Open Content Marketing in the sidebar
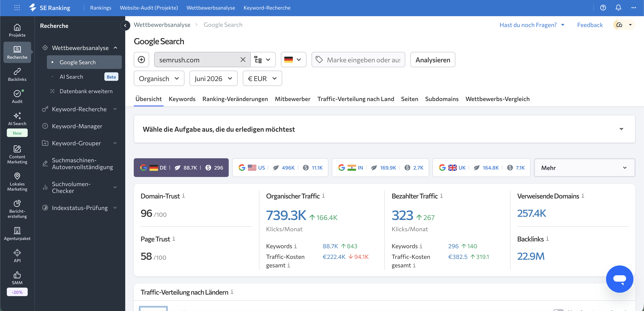The width and height of the screenshot is (644, 311). pos(17,155)
